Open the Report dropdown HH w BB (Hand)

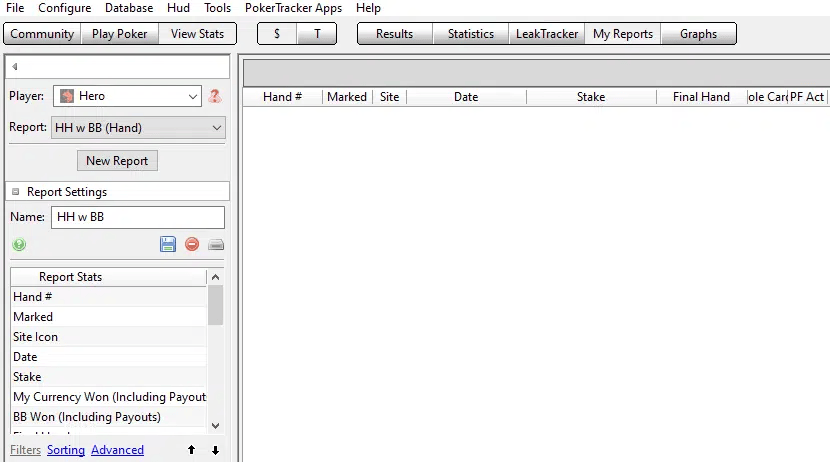pyautogui.click(x=138, y=128)
